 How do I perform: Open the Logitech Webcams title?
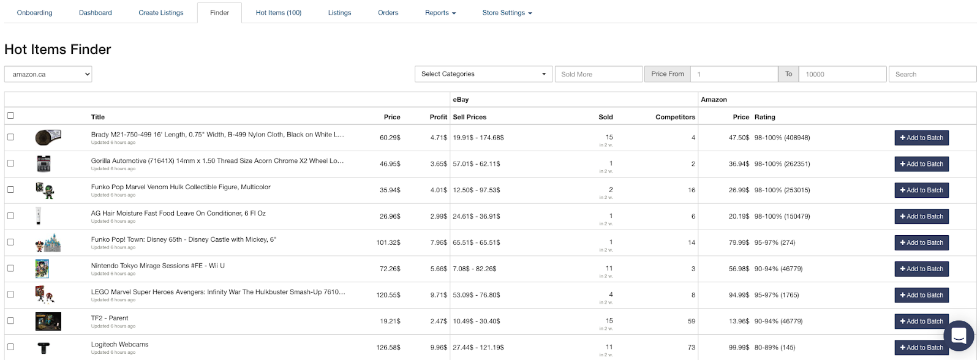coord(120,344)
